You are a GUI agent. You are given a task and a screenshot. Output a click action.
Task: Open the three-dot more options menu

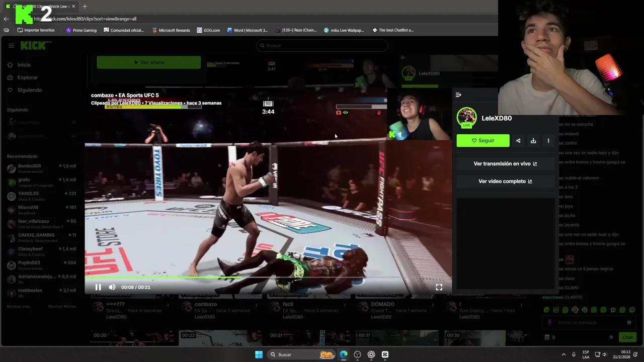coord(548,141)
